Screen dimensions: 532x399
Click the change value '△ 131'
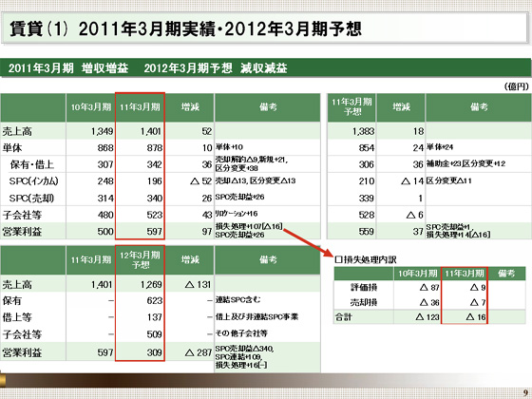coord(199,284)
